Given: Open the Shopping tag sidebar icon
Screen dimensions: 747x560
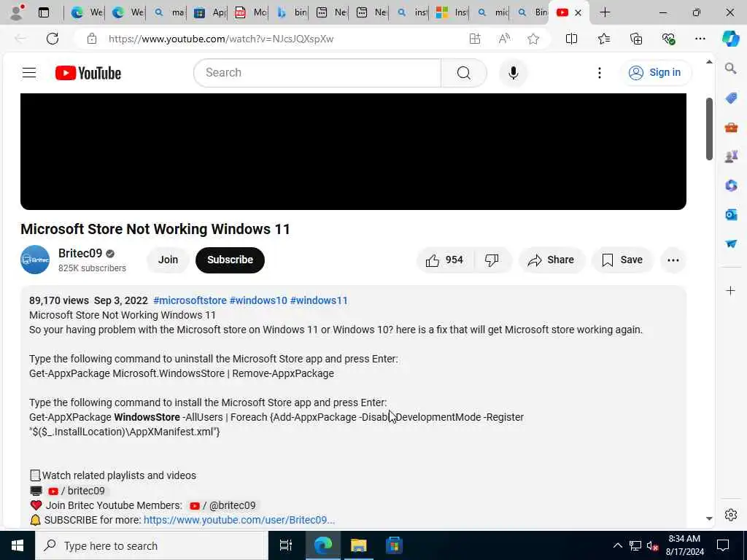Looking at the screenshot, I should click(x=731, y=98).
